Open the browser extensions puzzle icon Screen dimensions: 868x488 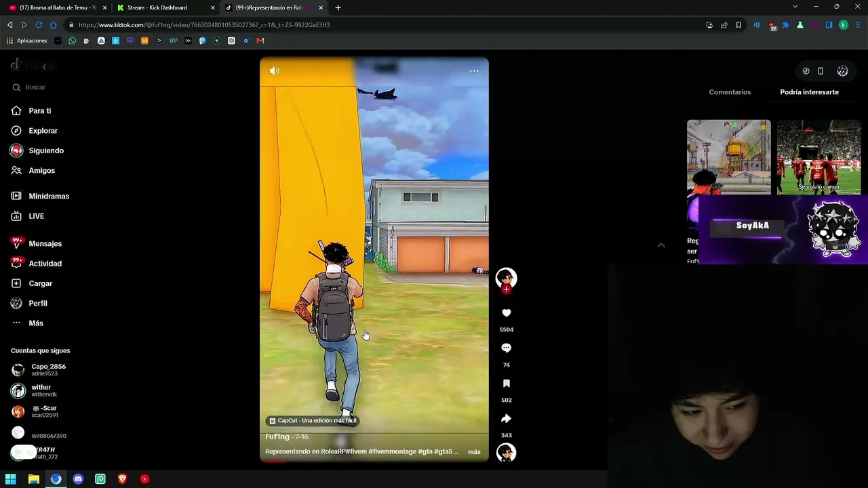point(786,25)
